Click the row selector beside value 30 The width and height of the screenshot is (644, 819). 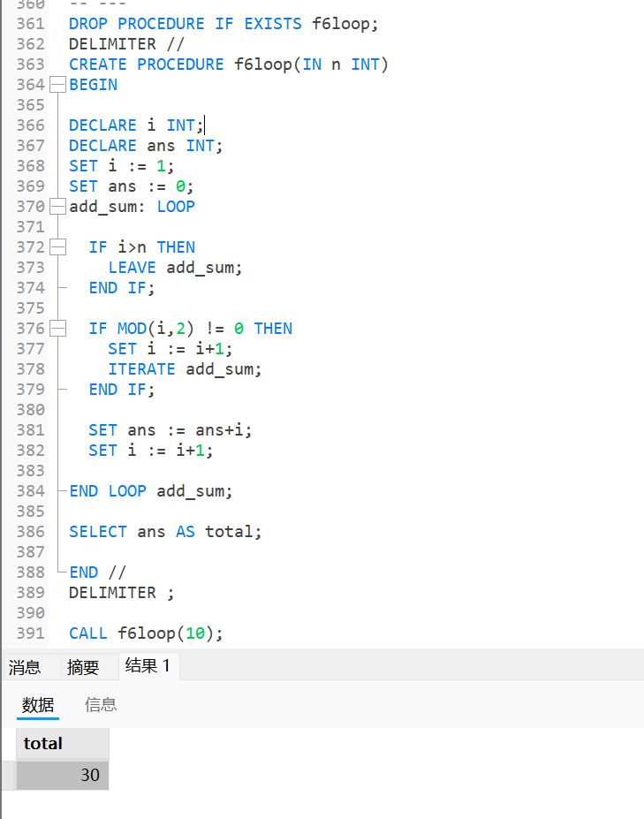tap(8, 775)
